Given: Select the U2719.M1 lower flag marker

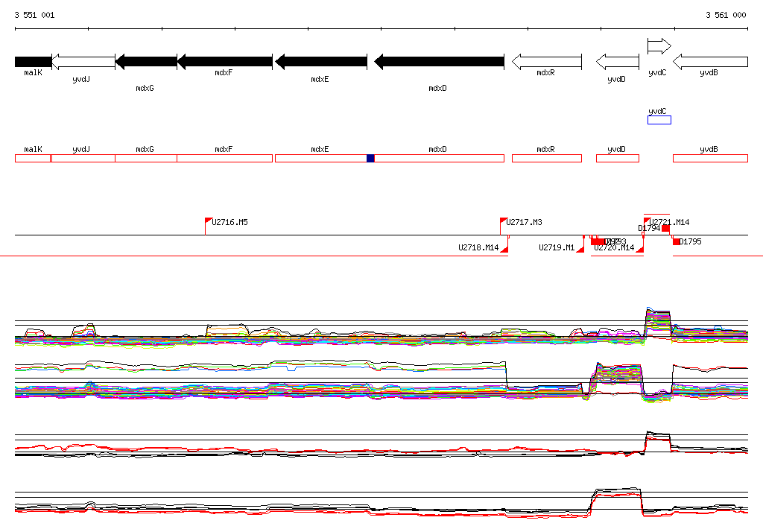Looking at the screenshot, I should [580, 249].
